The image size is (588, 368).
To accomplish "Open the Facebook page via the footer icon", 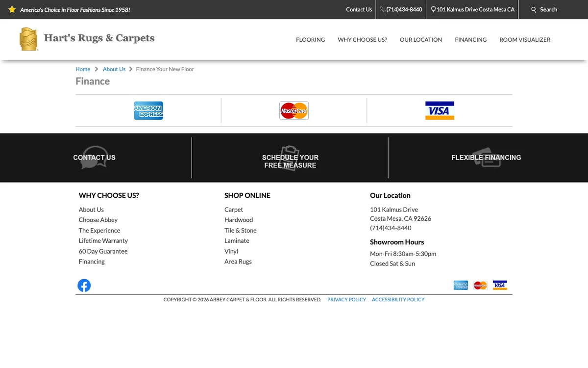I will tap(84, 285).
